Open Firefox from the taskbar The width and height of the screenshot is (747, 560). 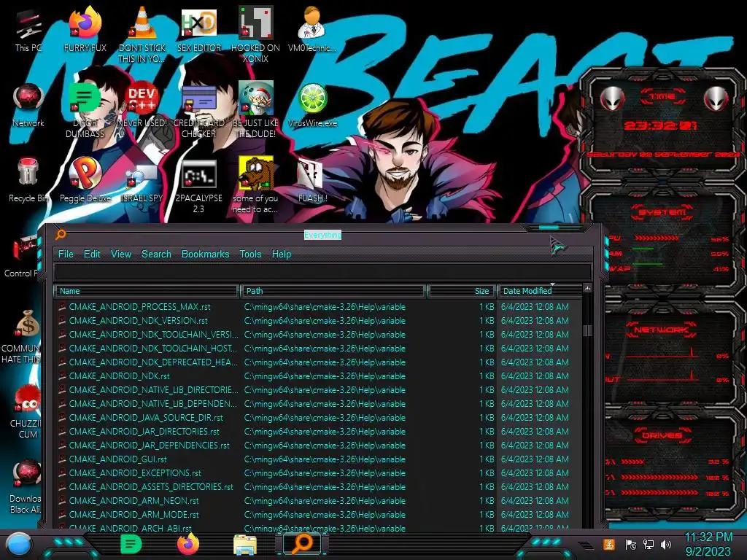click(188, 544)
